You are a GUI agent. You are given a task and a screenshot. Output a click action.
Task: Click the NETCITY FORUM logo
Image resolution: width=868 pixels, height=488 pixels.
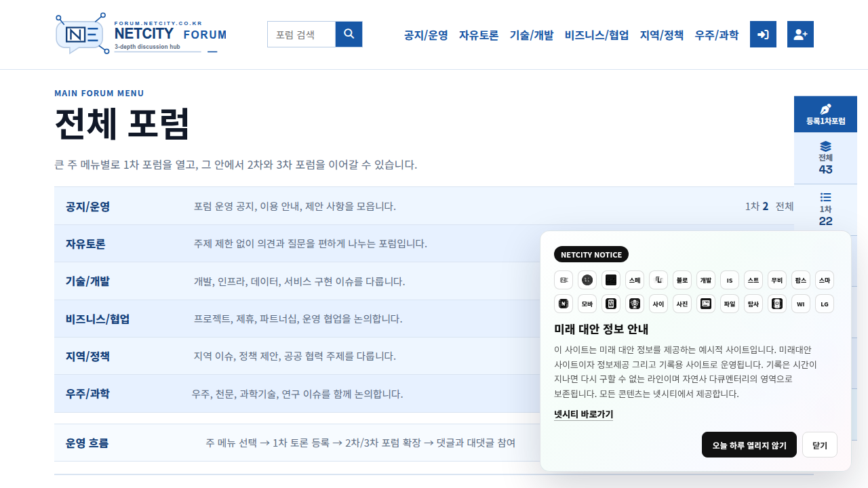(x=141, y=34)
